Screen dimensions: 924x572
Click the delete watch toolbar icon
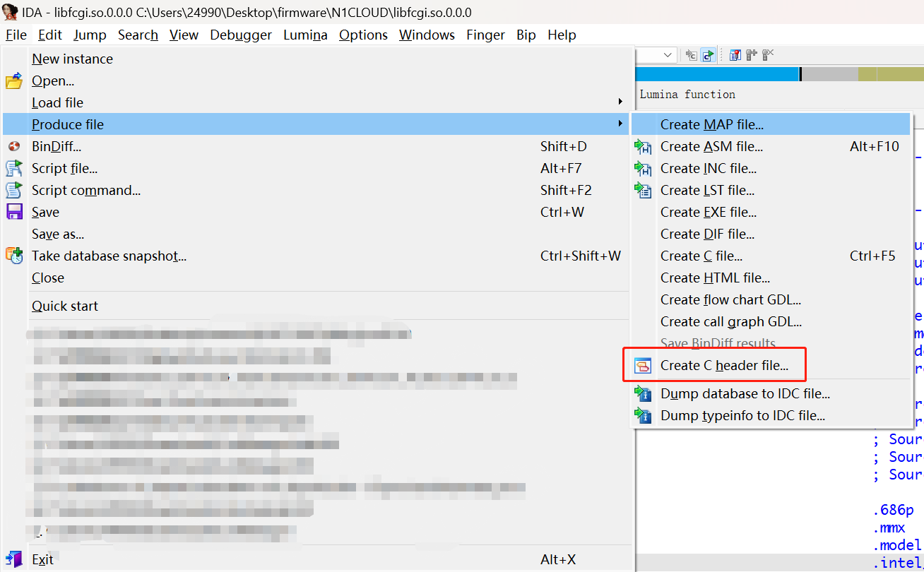pyautogui.click(x=768, y=55)
